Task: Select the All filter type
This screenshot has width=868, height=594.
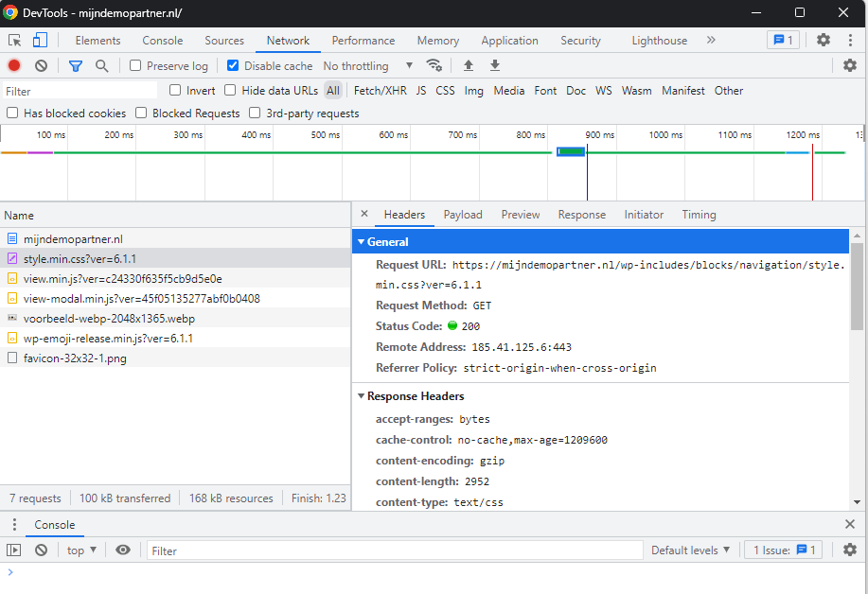Action: [x=332, y=91]
